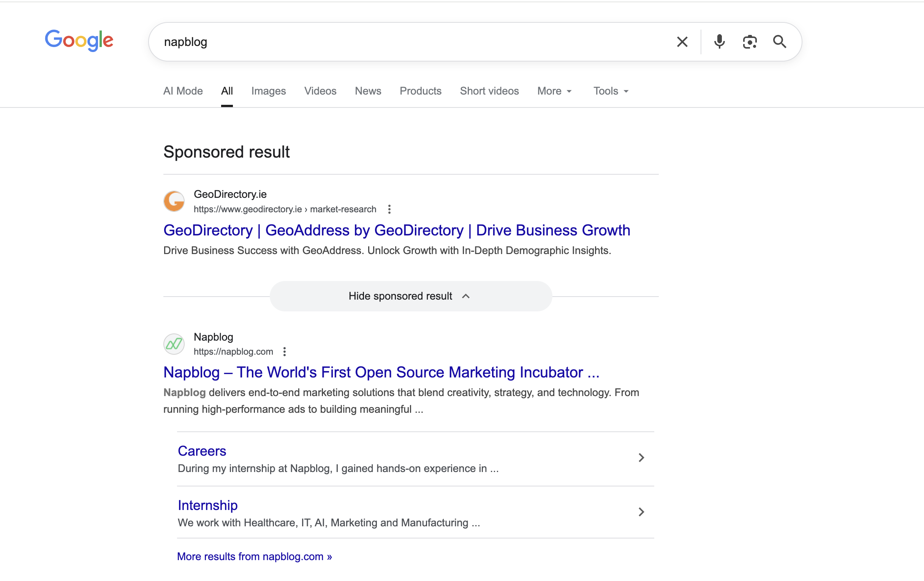This screenshot has height=581, width=924.
Task: Collapse with Hide sponsored result button
Action: pyautogui.click(x=411, y=296)
